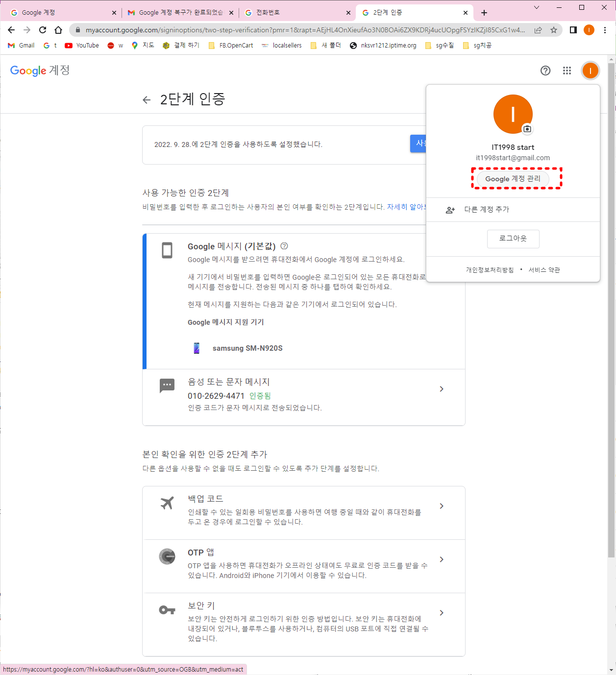The height and width of the screenshot is (675, 616).
Task: Open the YouTube bookmark
Action: point(82,45)
